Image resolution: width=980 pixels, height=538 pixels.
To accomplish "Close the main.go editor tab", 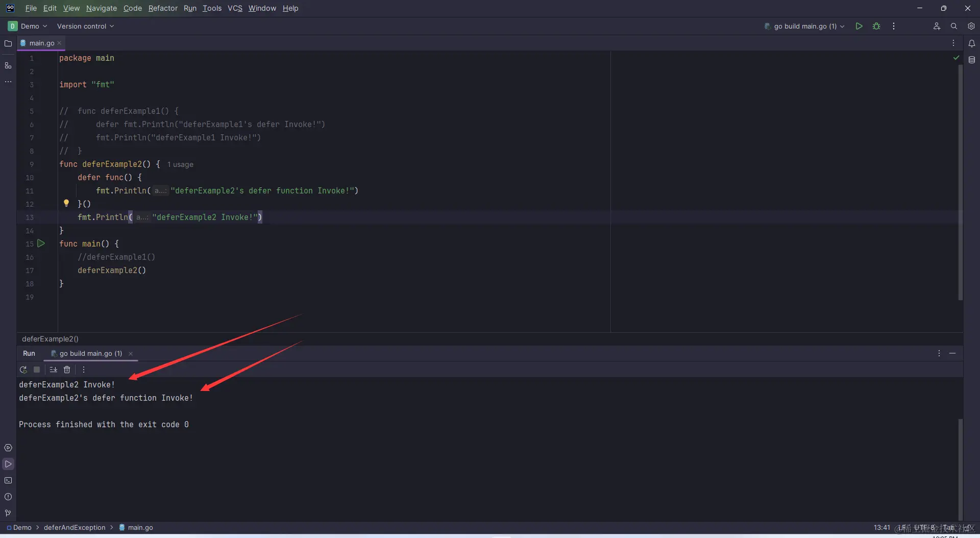I will point(59,43).
